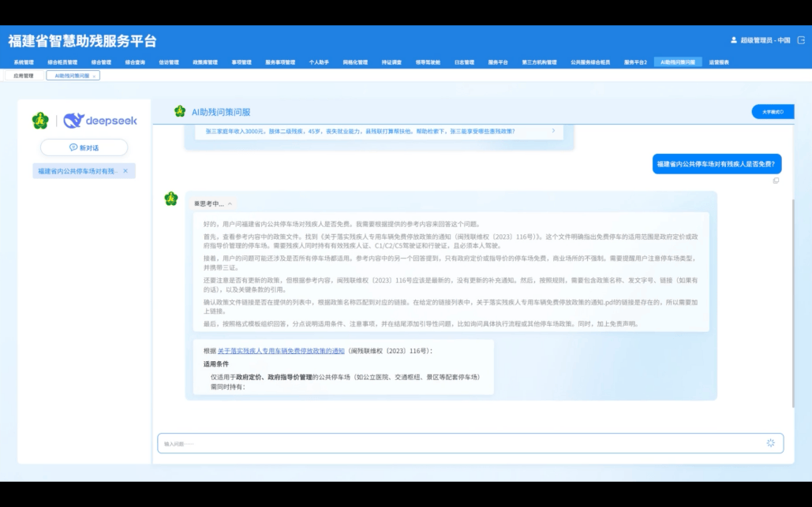This screenshot has height=507, width=812.
Task: Open the 政策库管理 menu
Action: click(x=205, y=62)
